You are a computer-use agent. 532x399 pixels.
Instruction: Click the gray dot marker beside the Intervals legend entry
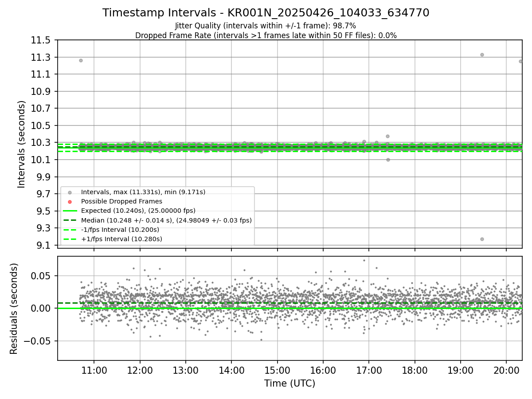click(70, 192)
